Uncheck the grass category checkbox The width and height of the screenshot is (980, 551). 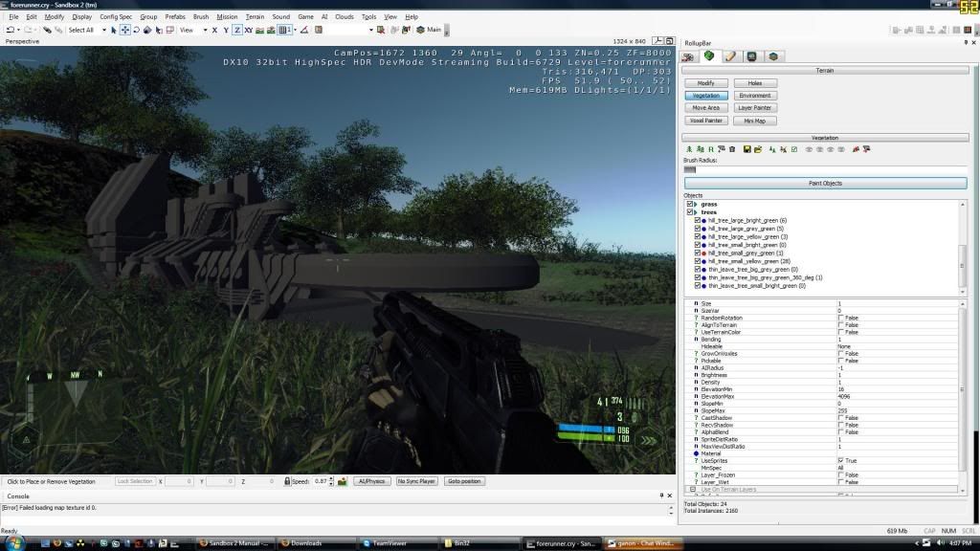[690, 205]
